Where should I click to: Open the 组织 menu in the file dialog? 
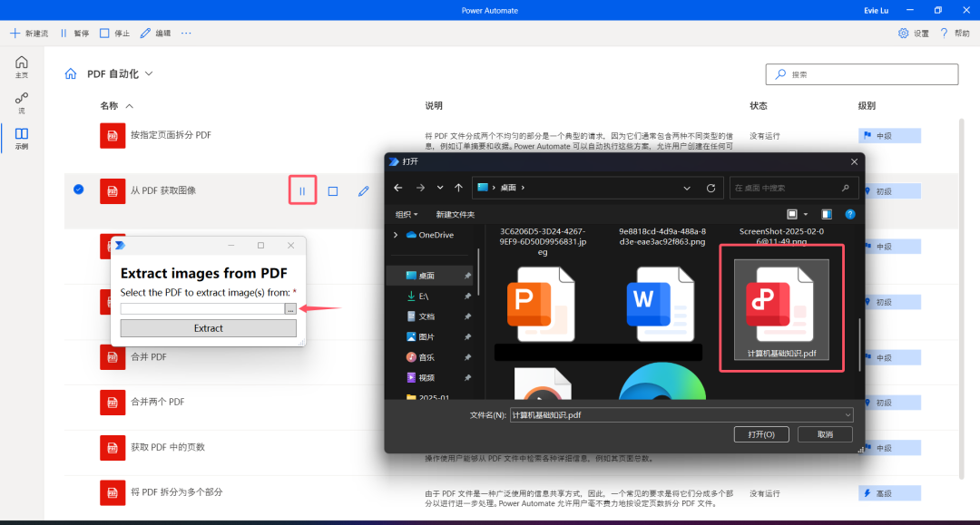(x=407, y=214)
